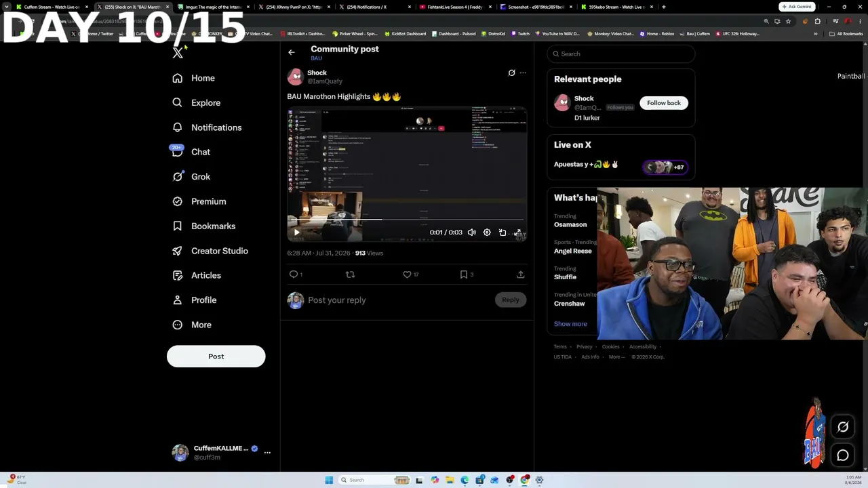Click the white Post button in sidebar
868x488 pixels.
[x=216, y=357]
